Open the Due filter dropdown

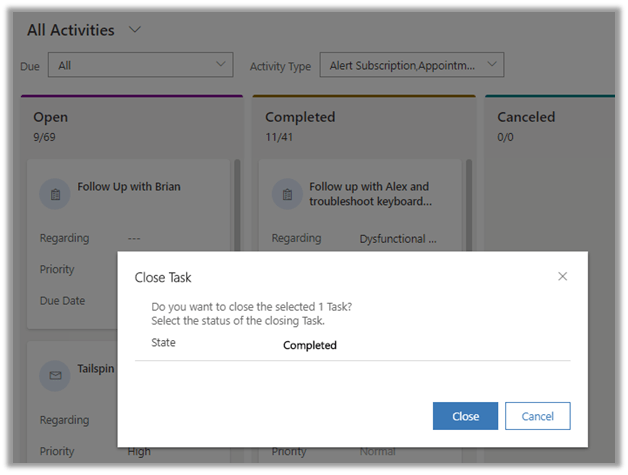point(142,65)
